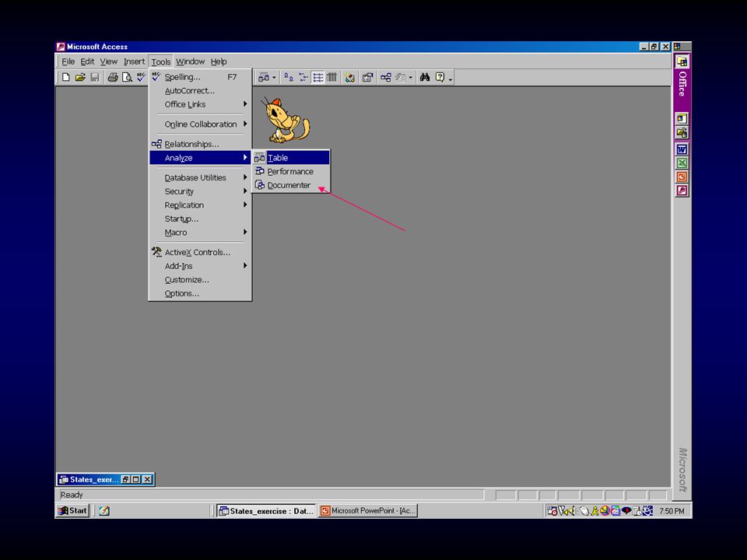The width and height of the screenshot is (747, 560).
Task: Click the Large Icons view toolbar button
Action: pyautogui.click(x=288, y=77)
